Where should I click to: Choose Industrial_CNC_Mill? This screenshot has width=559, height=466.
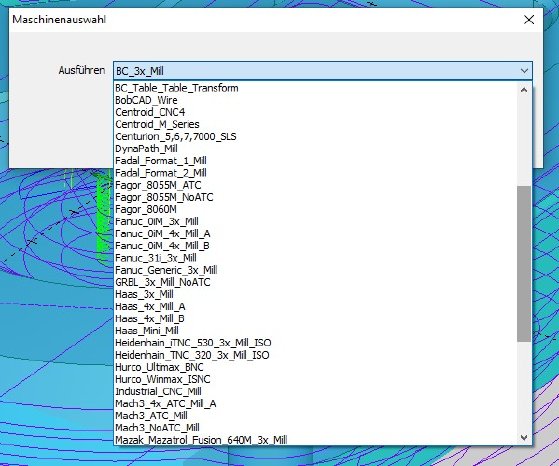316,391
